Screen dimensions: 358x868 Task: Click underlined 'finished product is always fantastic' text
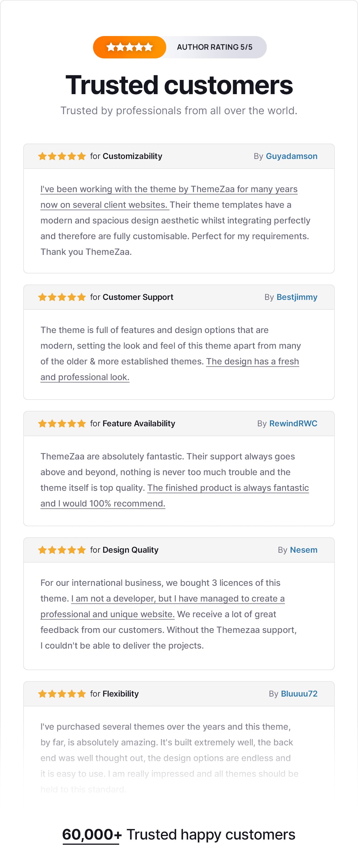228,488
